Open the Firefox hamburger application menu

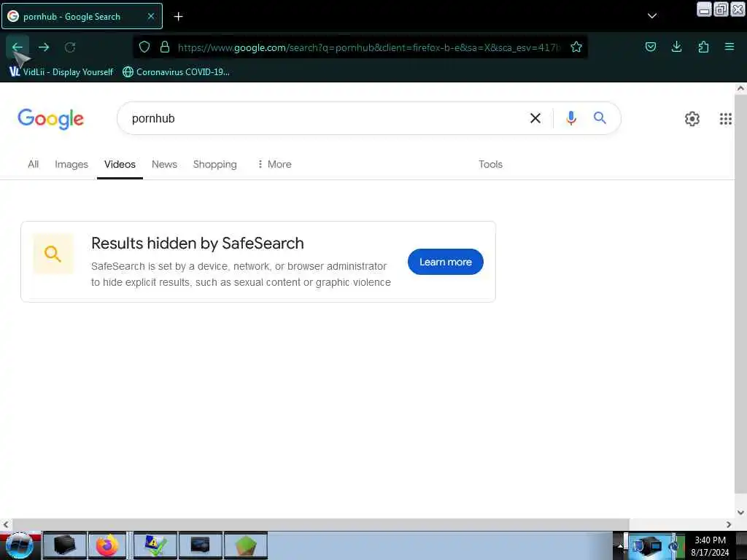729,47
